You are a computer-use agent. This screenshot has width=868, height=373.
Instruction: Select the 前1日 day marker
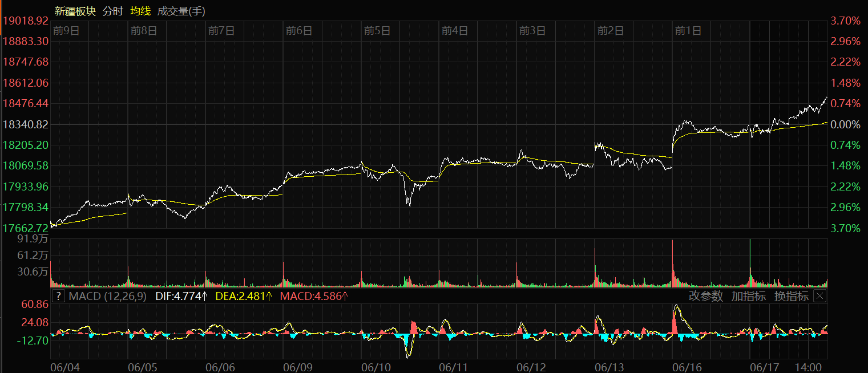688,31
